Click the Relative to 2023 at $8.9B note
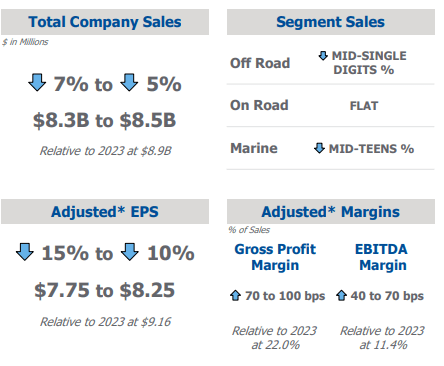This screenshot has width=444, height=366. tap(105, 151)
